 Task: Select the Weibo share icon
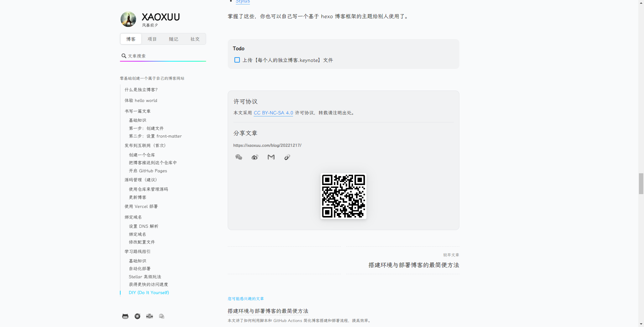coord(255,157)
